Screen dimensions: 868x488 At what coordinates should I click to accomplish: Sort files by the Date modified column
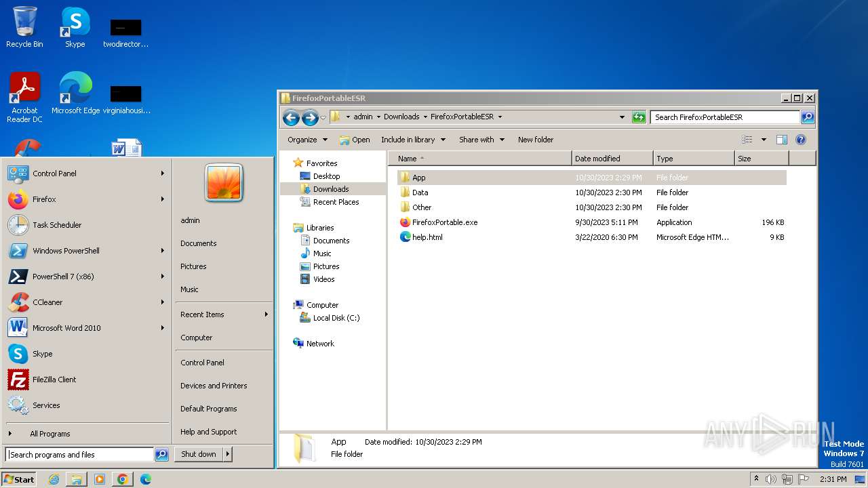[x=612, y=159]
